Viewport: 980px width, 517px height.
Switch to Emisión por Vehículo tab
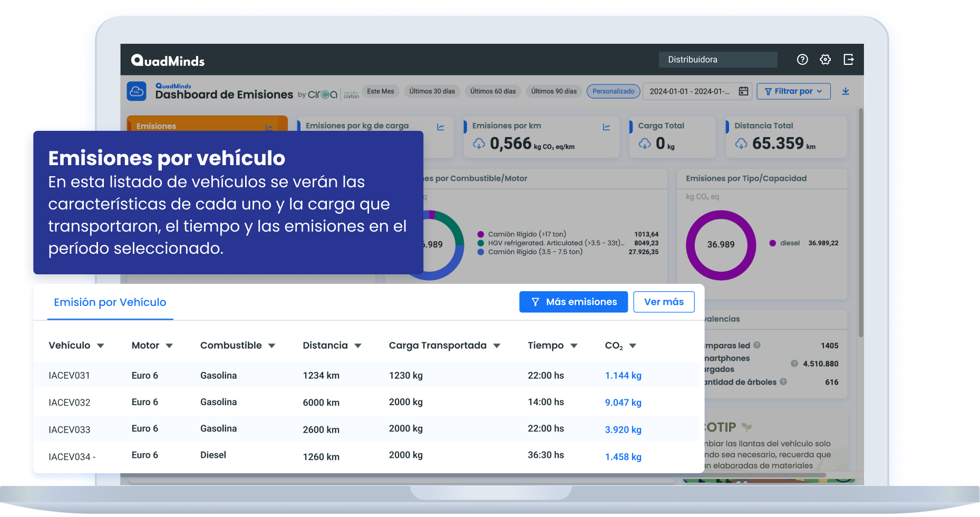[x=110, y=302]
